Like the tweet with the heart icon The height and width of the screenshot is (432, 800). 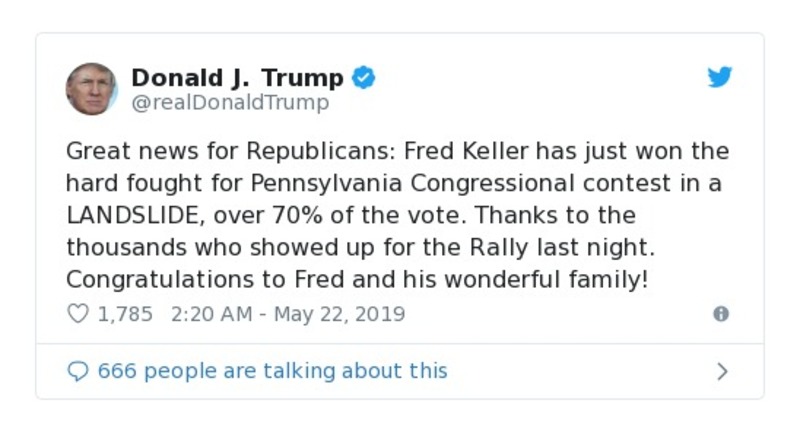pos(77,314)
